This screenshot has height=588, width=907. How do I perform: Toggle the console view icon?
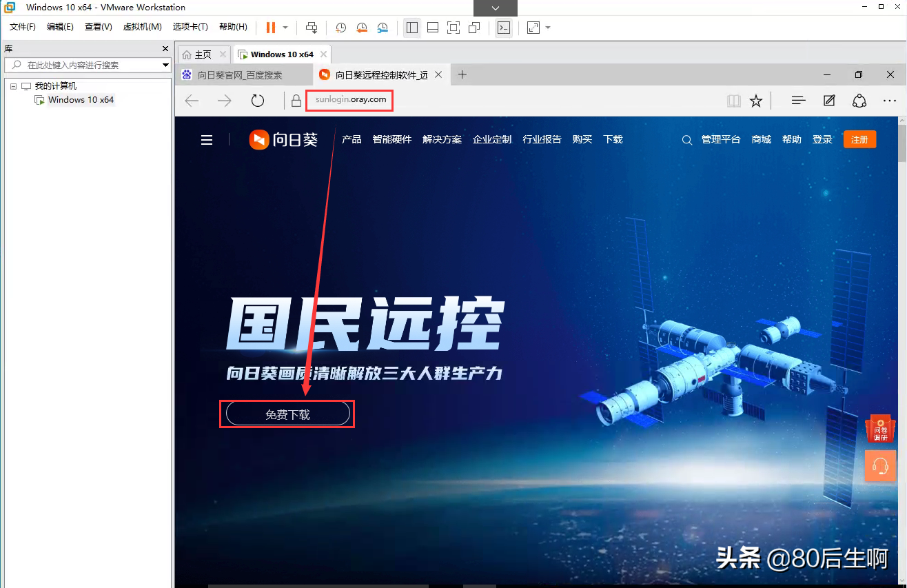tap(504, 28)
